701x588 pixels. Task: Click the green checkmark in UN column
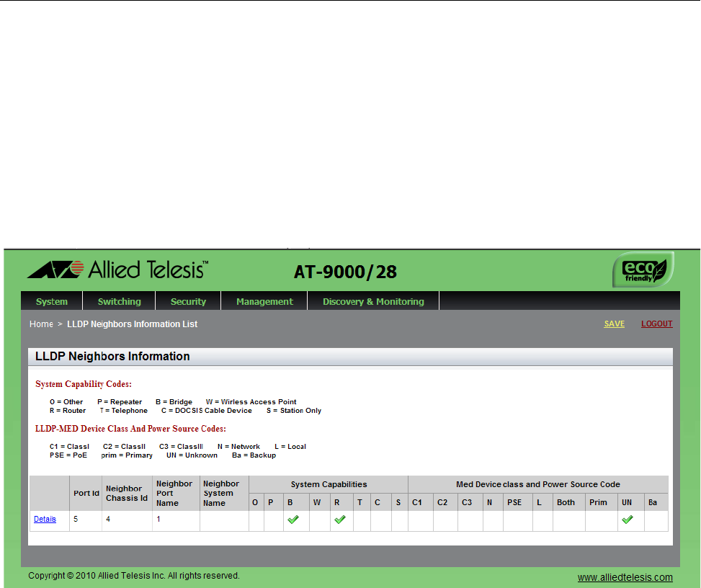point(628,520)
